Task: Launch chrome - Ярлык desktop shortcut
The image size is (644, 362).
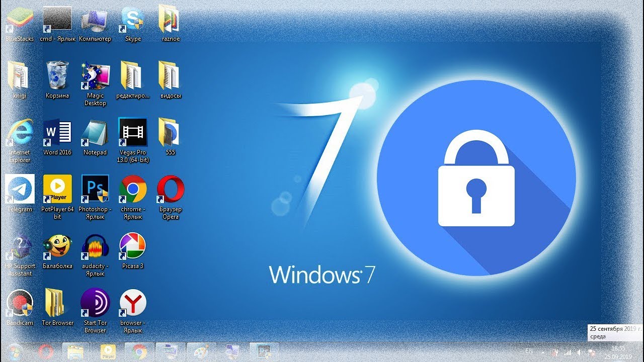Action: pos(133,197)
